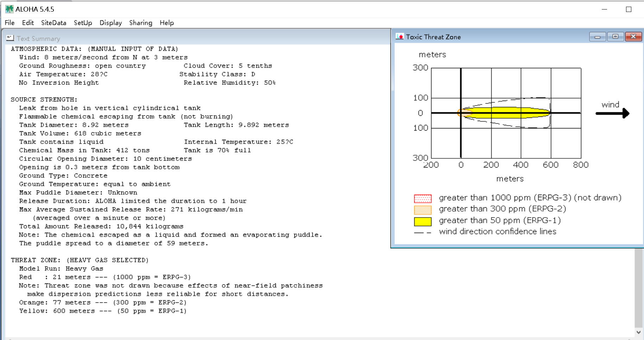644x340 pixels.
Task: Open the Sharing menu
Action: tap(141, 23)
